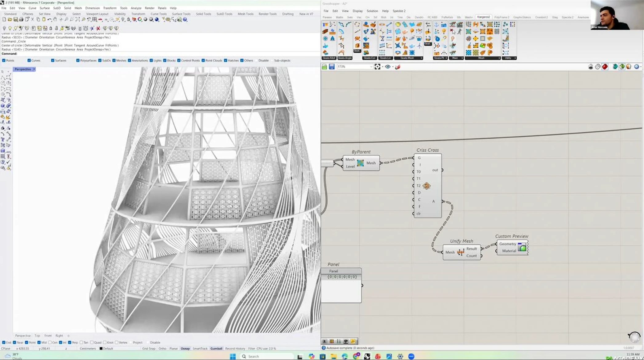Click Rhino's print icon in Standard toolbar
Viewport: 644px width, 360px height.
point(21,19)
